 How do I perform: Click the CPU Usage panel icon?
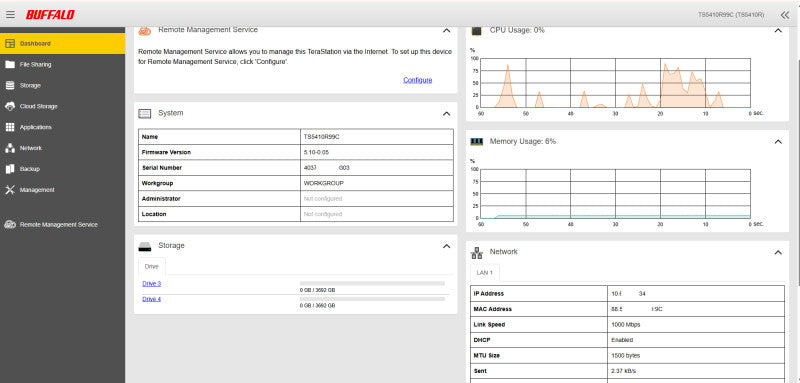[477, 31]
